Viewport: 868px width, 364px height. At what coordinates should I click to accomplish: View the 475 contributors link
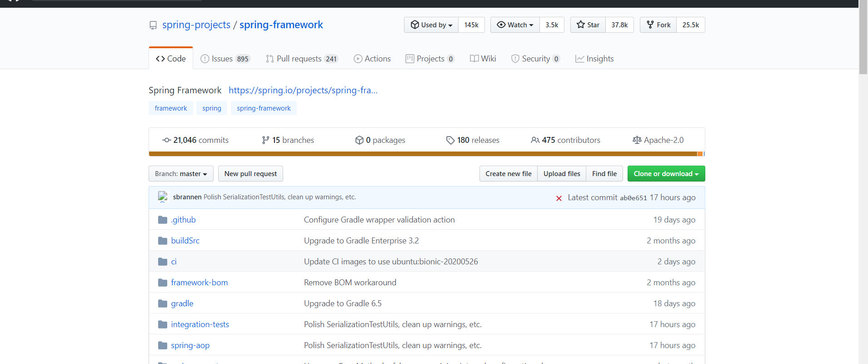pyautogui.click(x=566, y=140)
